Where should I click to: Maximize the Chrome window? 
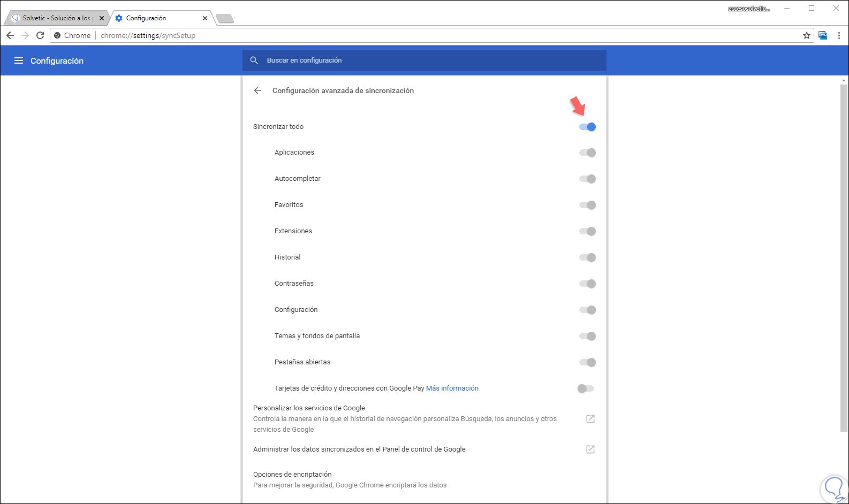click(812, 9)
